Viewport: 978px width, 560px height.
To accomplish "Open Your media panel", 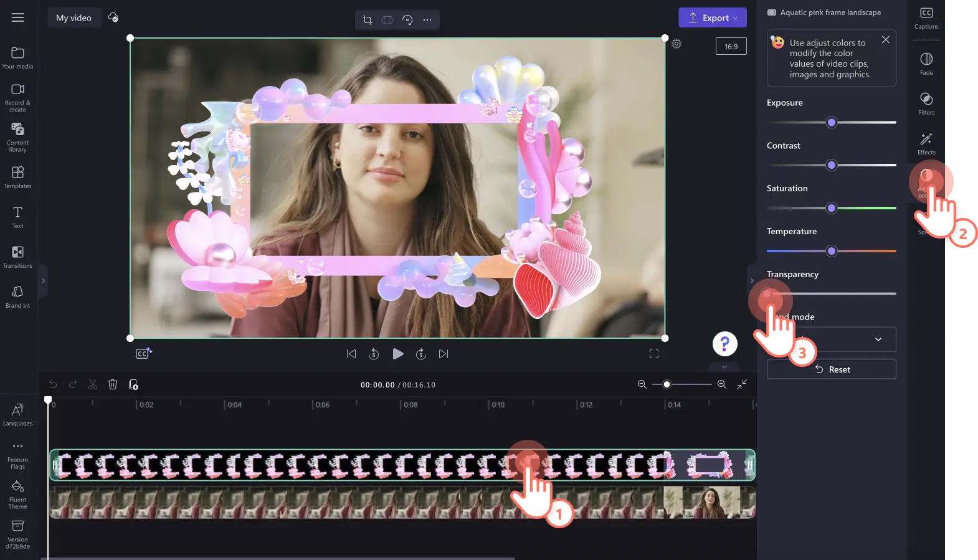I will click(17, 58).
